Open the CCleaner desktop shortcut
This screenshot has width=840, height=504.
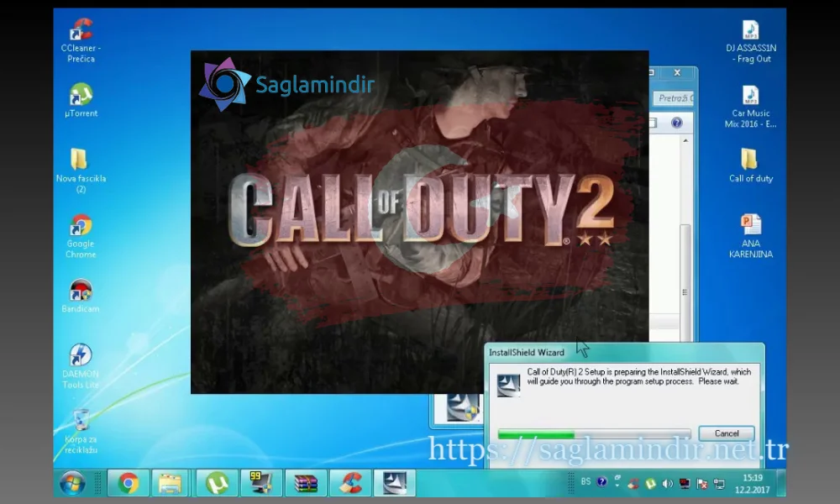point(81,40)
